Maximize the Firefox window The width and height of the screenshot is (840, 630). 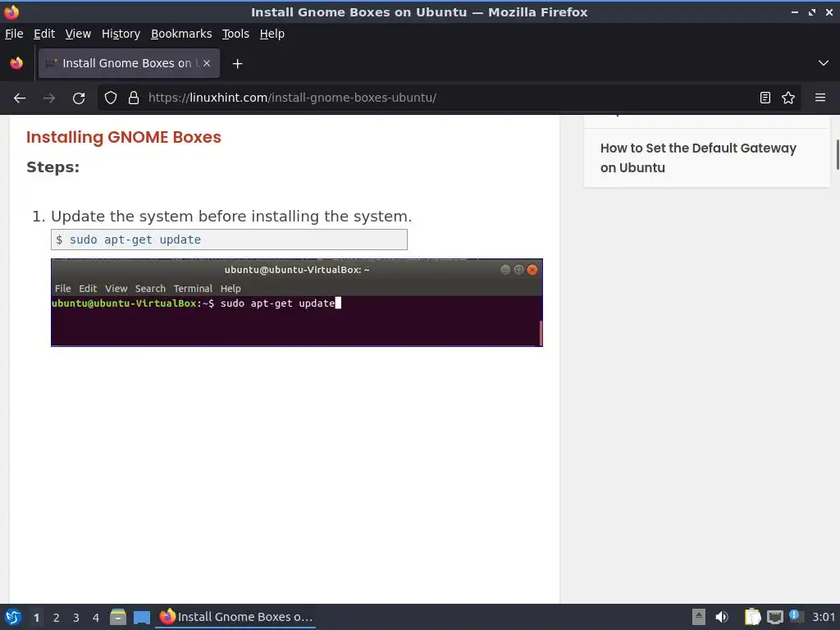[812, 11]
